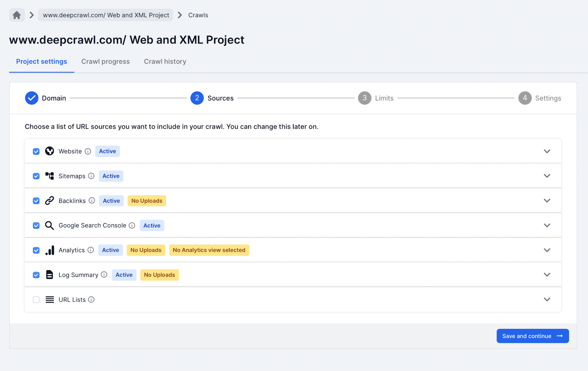Click the Log Summary Active badge
This screenshot has height=371, width=588.
124,275
